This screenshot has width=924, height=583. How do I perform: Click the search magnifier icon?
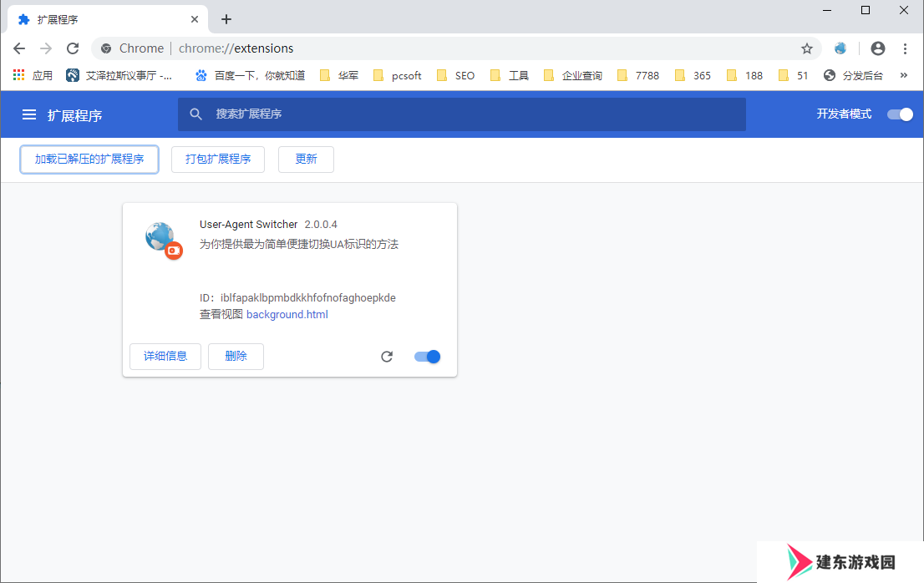(x=195, y=114)
